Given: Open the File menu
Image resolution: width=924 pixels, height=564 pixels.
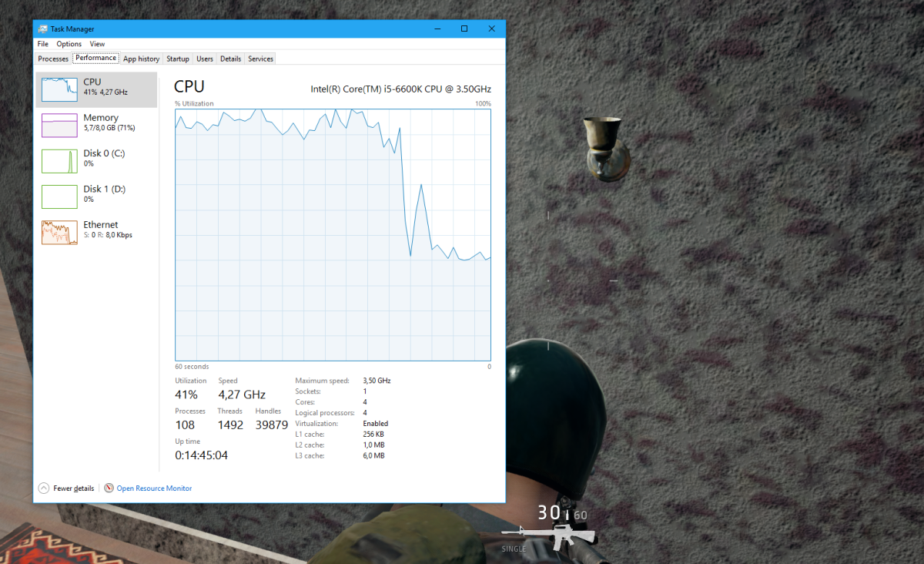Looking at the screenshot, I should tap(42, 44).
